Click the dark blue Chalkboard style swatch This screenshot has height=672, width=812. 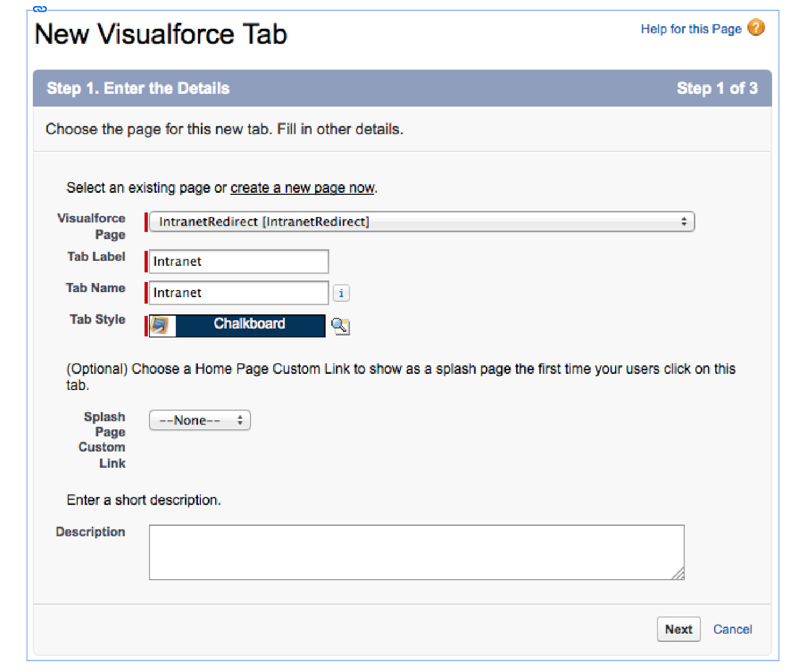(250, 325)
